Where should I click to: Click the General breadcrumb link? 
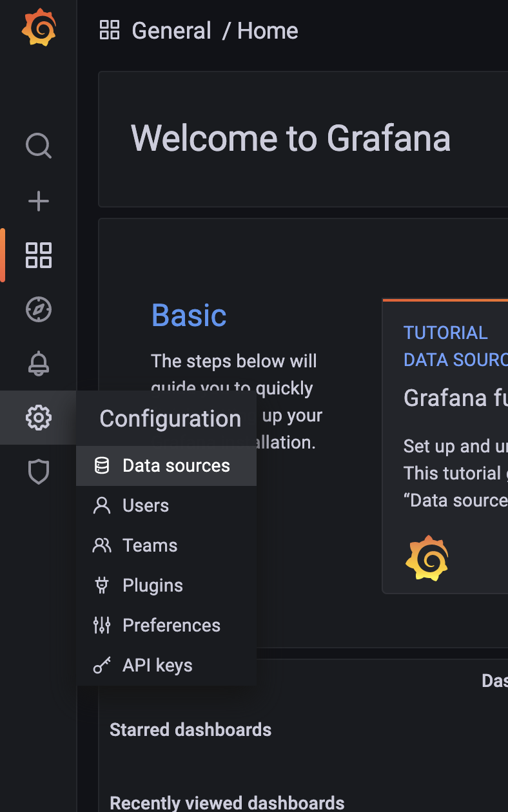coord(171,30)
